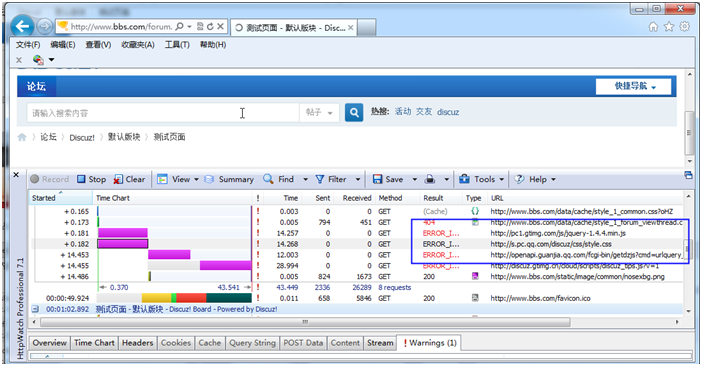Switch to the Warnings (1) tab
Image resolution: width=702 pixels, height=366 pixels.
pos(430,343)
